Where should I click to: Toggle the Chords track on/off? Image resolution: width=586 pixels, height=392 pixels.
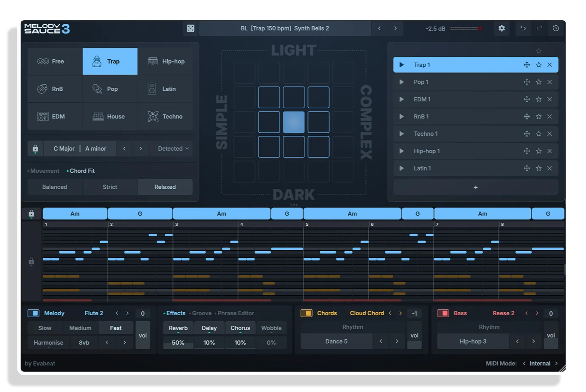(x=306, y=313)
